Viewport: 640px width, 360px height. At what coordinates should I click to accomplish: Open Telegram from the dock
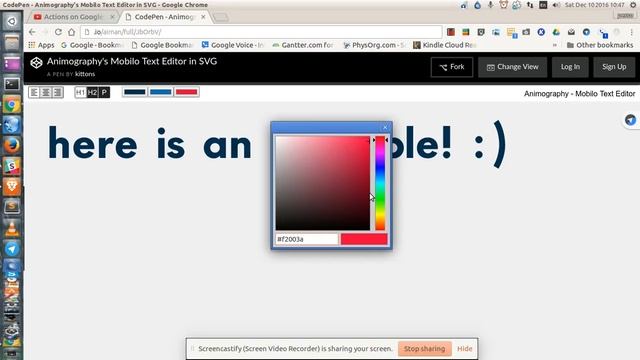click(11, 249)
